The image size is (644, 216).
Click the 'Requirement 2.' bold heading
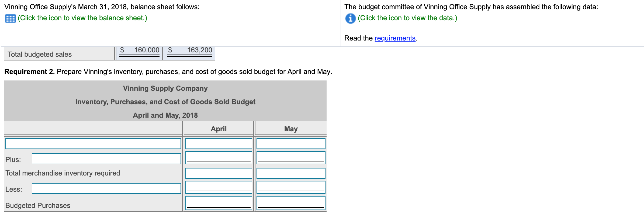tap(30, 72)
